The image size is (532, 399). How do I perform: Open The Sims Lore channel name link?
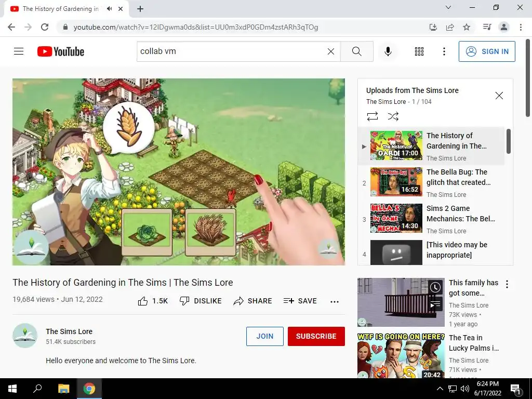pyautogui.click(x=69, y=331)
